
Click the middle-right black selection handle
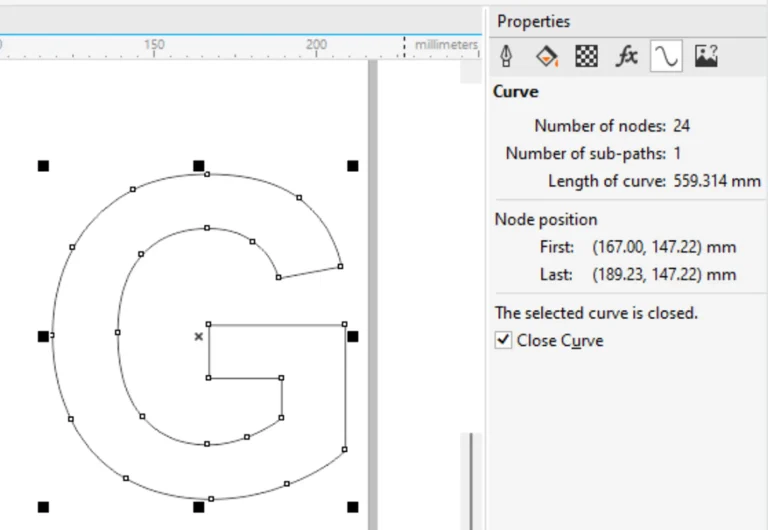tap(353, 337)
